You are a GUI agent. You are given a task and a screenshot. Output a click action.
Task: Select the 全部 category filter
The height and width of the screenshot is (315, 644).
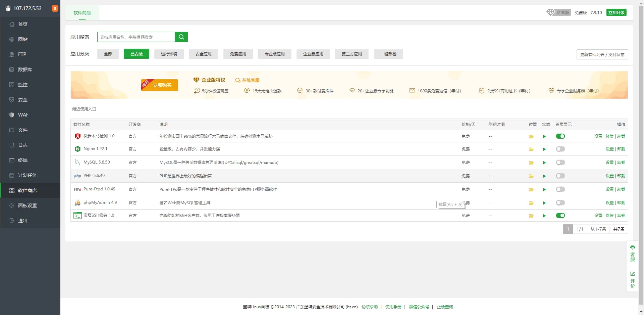(108, 54)
